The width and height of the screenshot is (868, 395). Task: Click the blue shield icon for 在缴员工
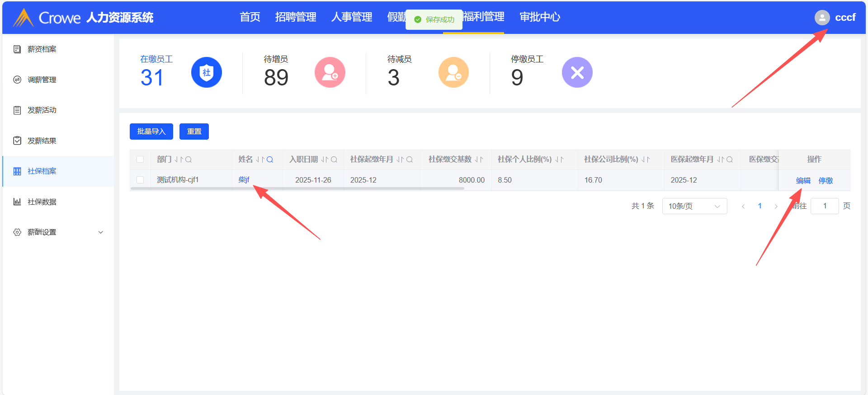pos(206,72)
